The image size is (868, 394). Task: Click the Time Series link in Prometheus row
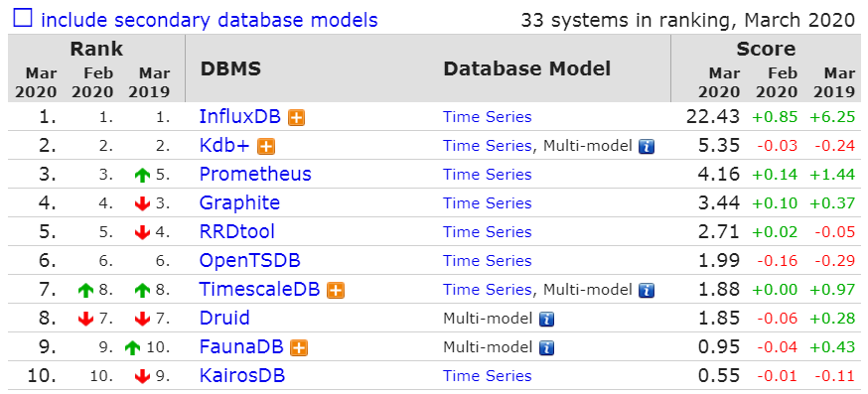pyautogui.click(x=488, y=175)
